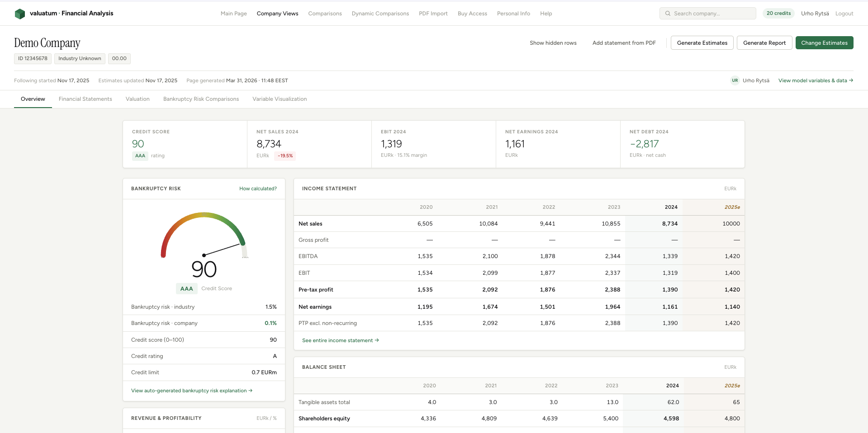Click the Generate Report button
Screen dimensions: 868x433
(x=764, y=42)
